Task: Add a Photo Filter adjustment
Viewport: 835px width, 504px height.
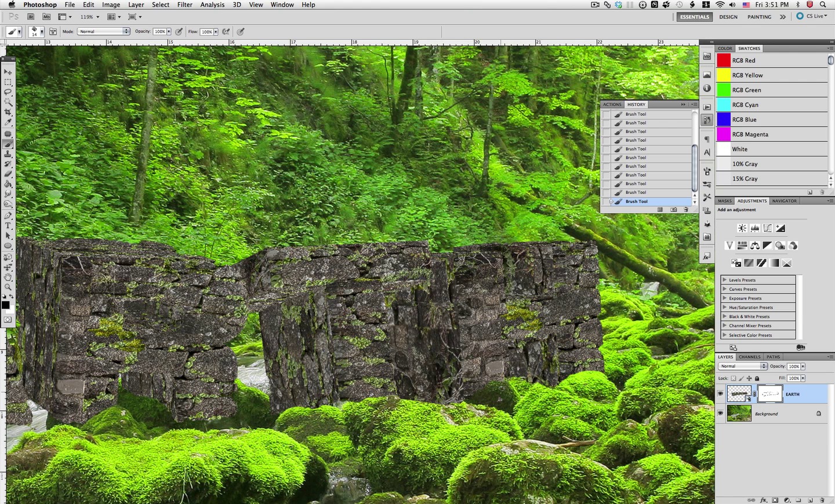Action: click(780, 246)
